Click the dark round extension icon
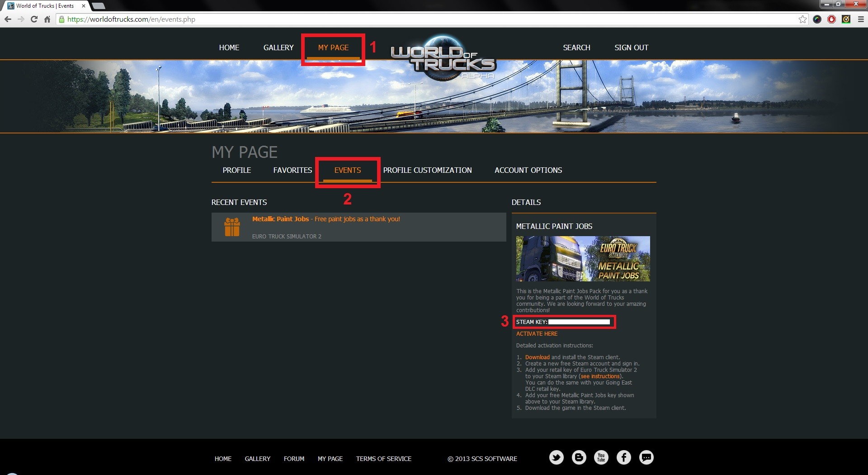 pyautogui.click(x=817, y=19)
